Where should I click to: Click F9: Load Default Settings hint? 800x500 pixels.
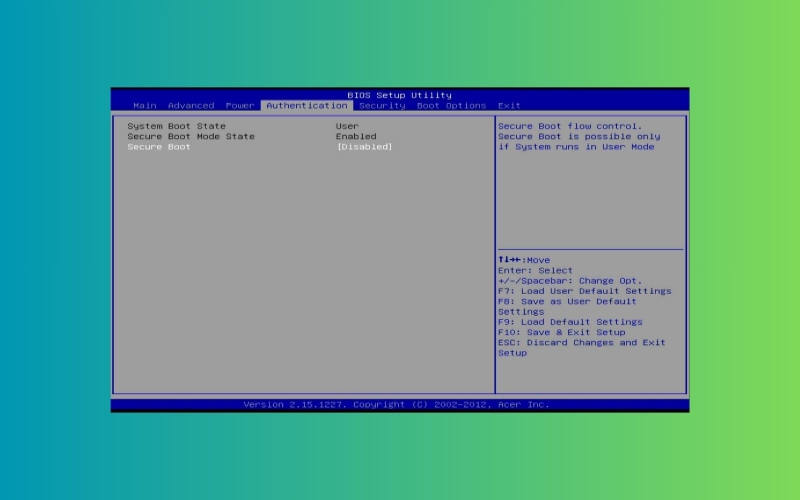pyautogui.click(x=570, y=322)
